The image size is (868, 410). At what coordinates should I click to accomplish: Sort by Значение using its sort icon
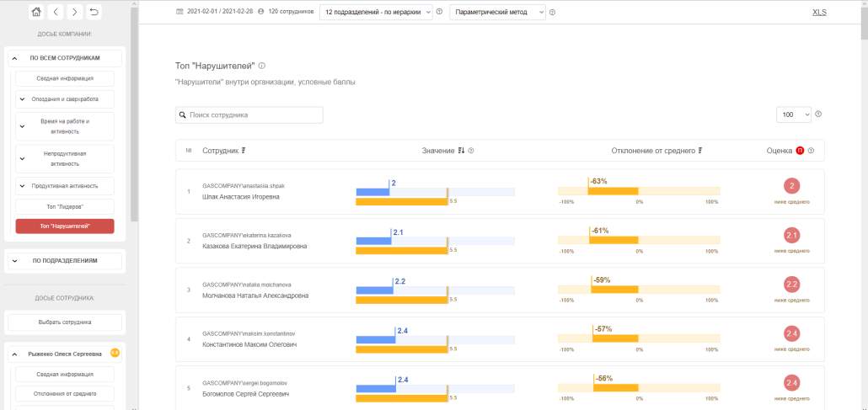461,151
